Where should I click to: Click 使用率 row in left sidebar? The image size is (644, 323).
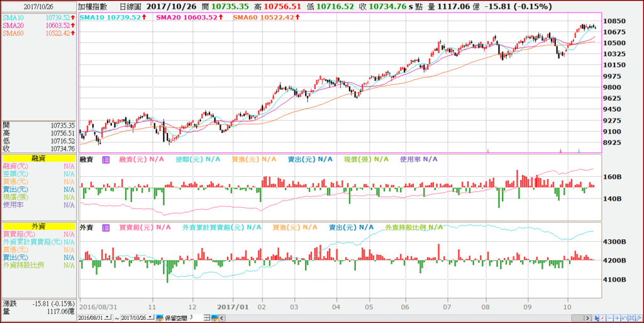click(x=39, y=205)
